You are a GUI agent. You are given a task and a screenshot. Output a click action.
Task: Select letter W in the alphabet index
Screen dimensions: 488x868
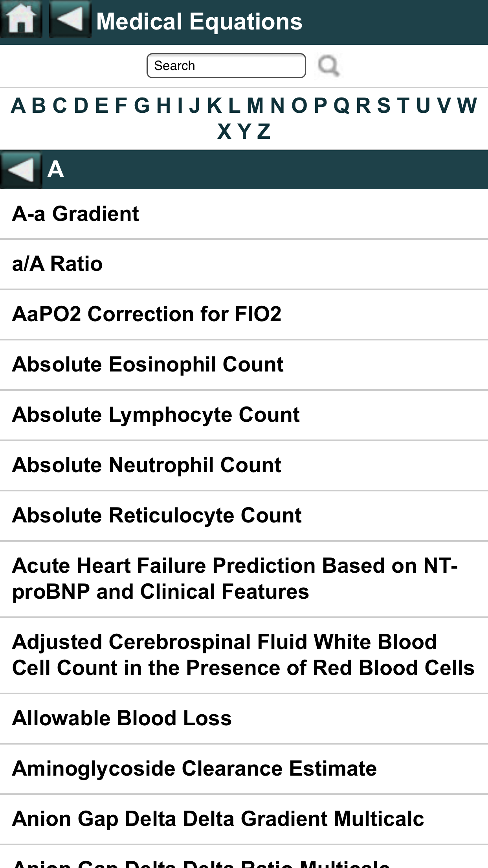coord(467,105)
